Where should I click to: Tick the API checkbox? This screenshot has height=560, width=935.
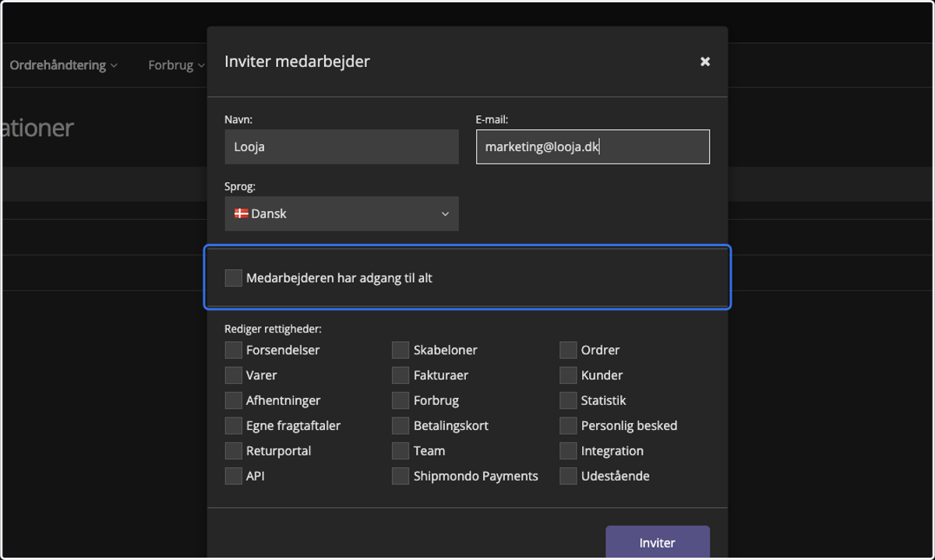(x=233, y=475)
